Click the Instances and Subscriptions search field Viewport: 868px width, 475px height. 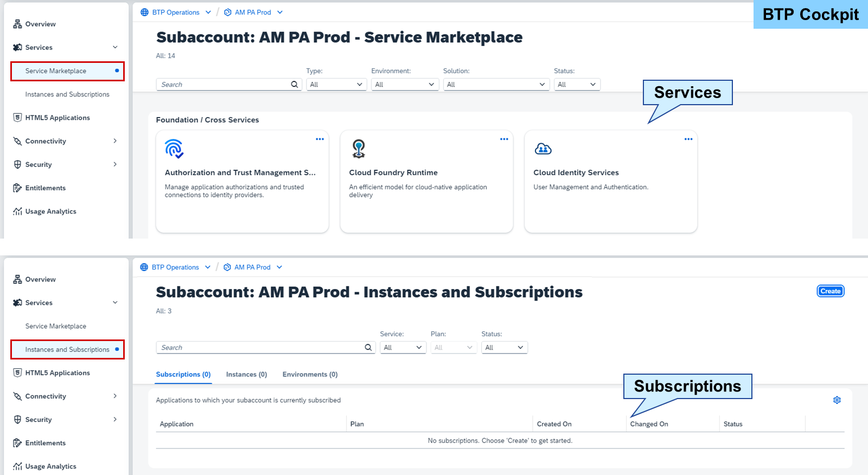(x=266, y=348)
